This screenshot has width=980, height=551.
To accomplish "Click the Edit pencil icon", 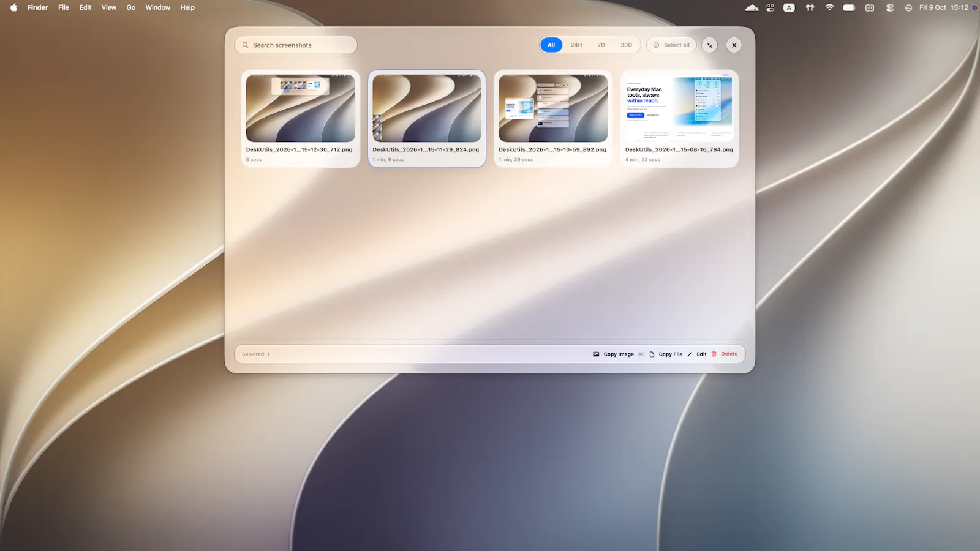I will click(690, 354).
